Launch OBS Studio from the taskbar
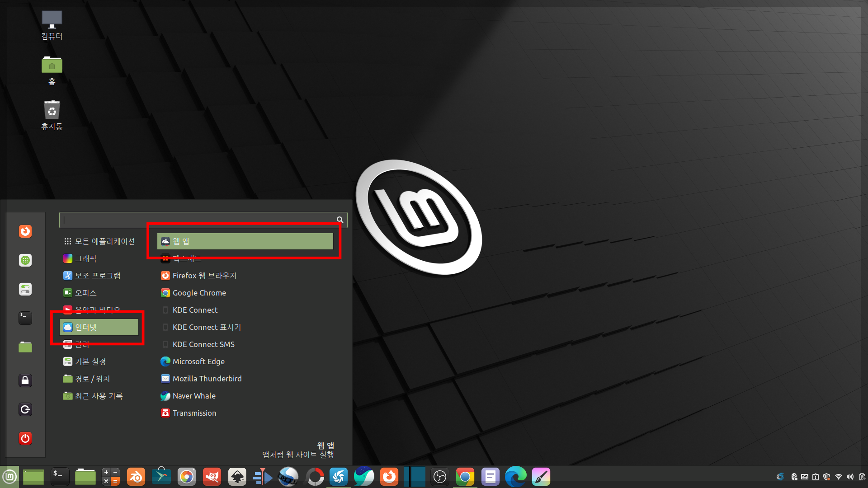Image resolution: width=868 pixels, height=488 pixels. pyautogui.click(x=439, y=477)
